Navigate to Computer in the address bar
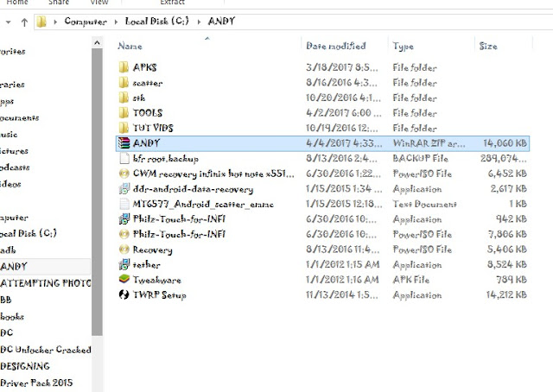This screenshot has height=392, width=553. (x=86, y=22)
